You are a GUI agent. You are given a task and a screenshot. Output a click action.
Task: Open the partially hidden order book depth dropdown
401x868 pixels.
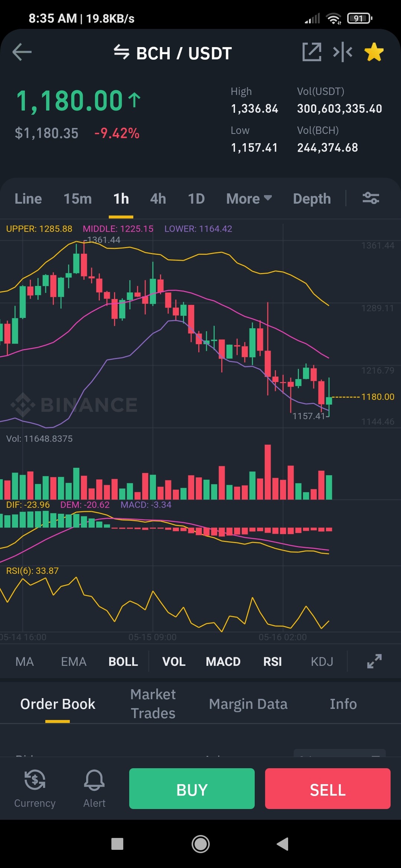(339, 753)
